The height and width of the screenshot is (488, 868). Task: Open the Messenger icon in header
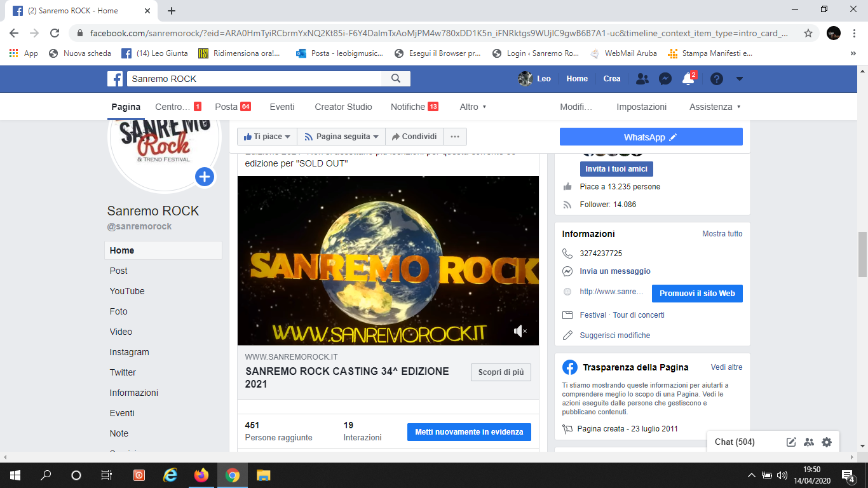click(x=665, y=79)
